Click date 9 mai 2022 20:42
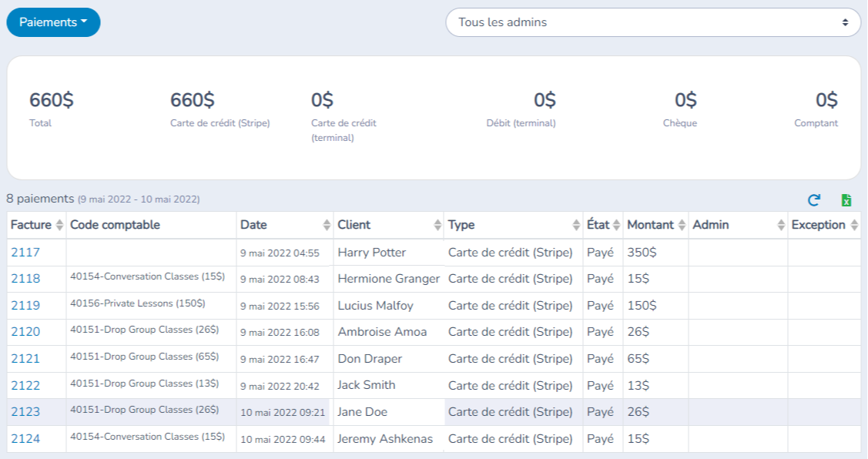Screen dimensions: 868x459 [280, 386]
